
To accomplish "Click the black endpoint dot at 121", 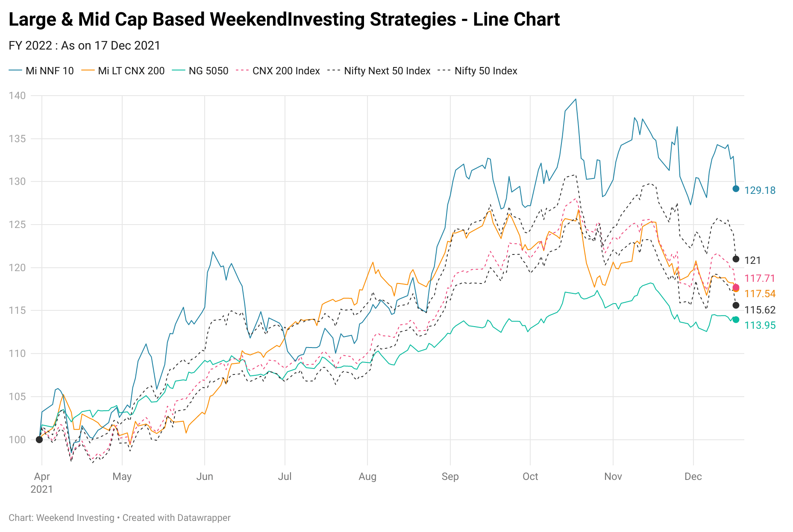I will click(736, 259).
